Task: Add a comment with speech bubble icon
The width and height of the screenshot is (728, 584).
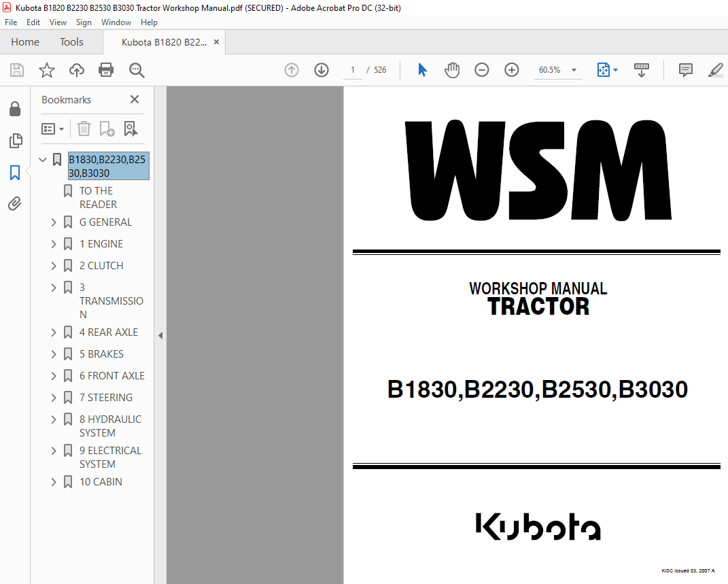Action: point(685,70)
